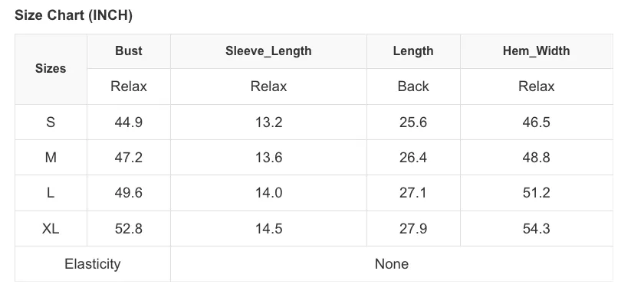This screenshot has width=644, height=297.
Task: Select the Hem_Width column header
Action: click(x=537, y=51)
